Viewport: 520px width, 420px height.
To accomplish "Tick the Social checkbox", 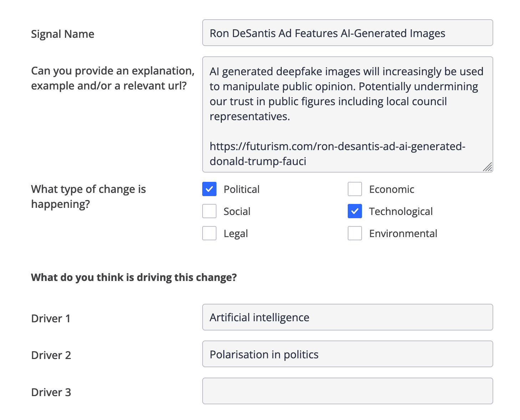I will click(209, 211).
